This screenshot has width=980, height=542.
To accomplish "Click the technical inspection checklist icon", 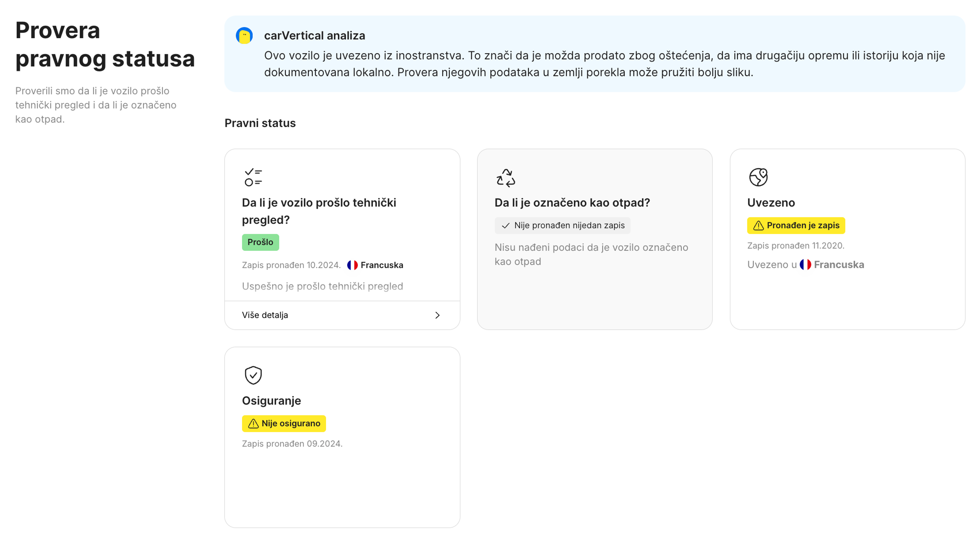I will [x=253, y=177].
